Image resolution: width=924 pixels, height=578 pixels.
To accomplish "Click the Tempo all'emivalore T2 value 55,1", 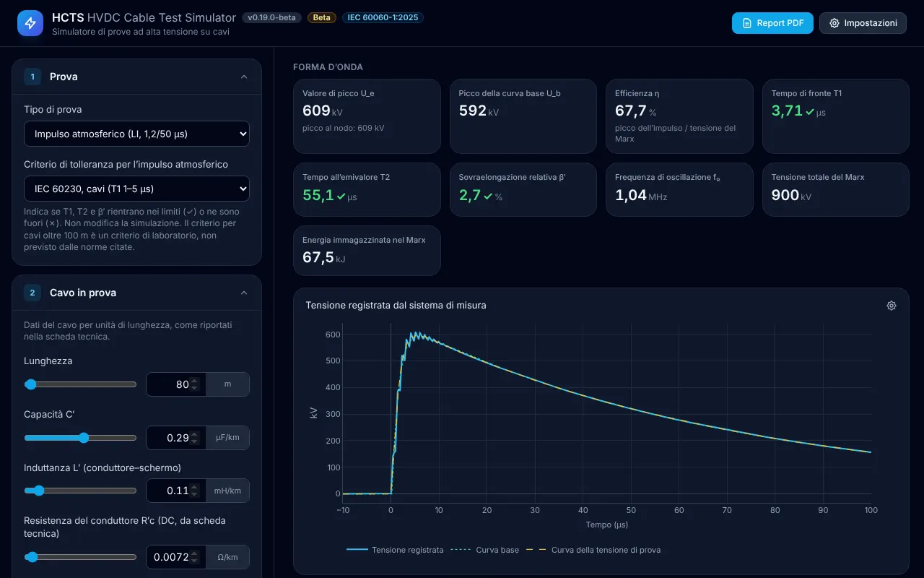I will tap(318, 195).
